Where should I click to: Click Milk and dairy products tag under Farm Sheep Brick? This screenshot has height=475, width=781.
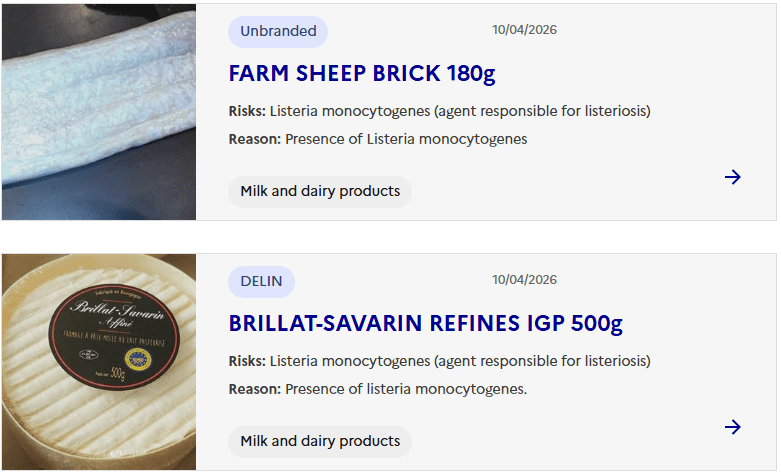point(320,191)
